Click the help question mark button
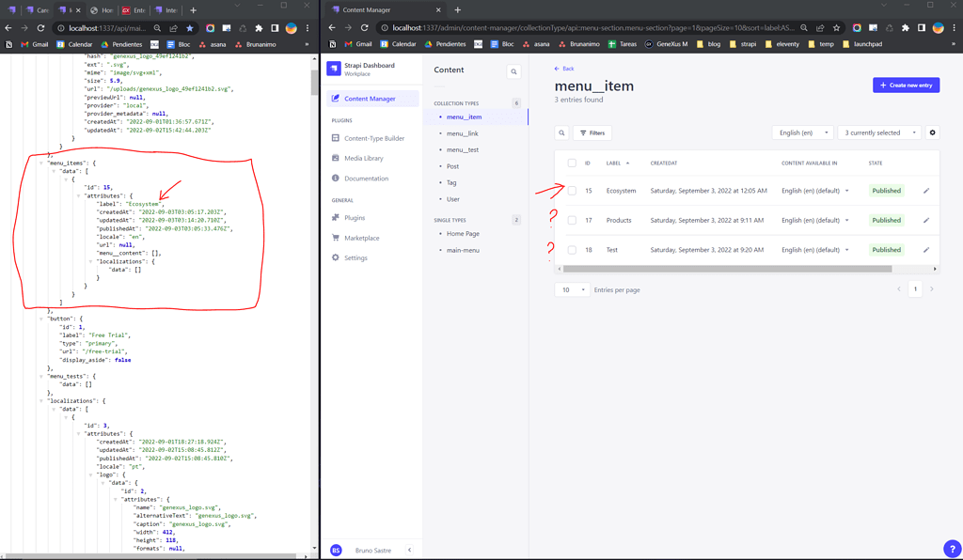This screenshot has height=560, width=963. click(x=950, y=548)
